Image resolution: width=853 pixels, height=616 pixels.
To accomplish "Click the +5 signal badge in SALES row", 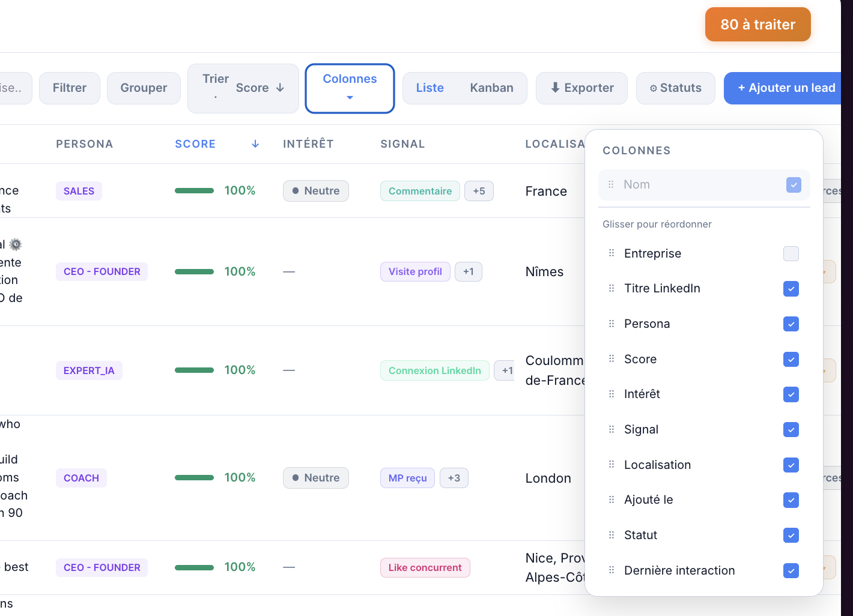I will [479, 191].
